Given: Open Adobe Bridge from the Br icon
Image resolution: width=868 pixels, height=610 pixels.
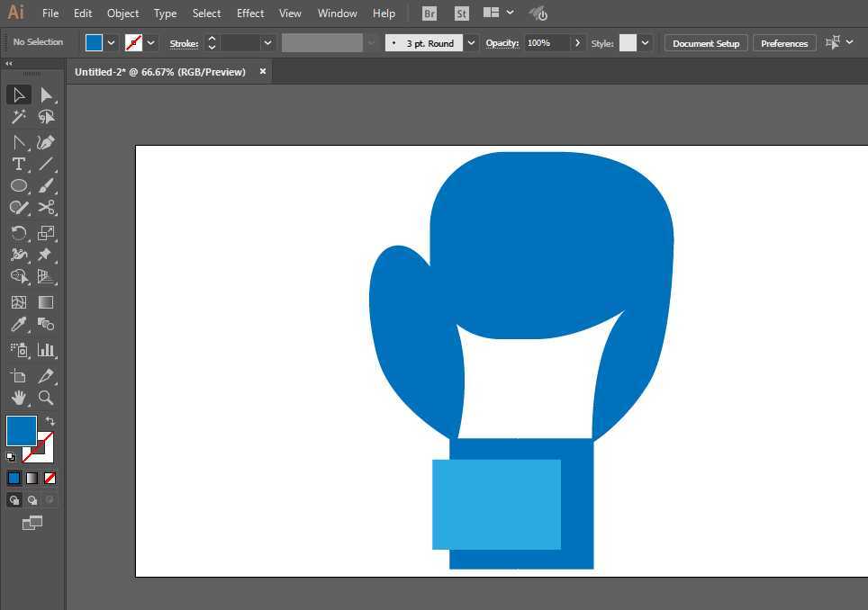Looking at the screenshot, I should tap(429, 13).
